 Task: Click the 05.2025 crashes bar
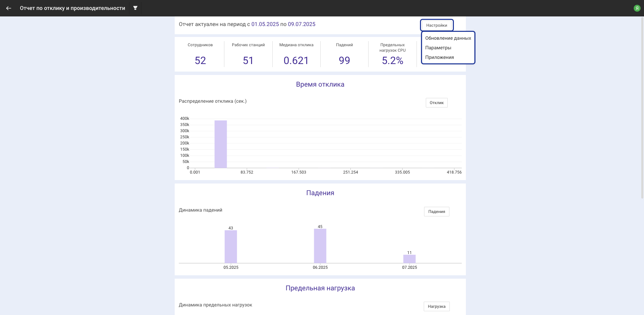[231, 247]
